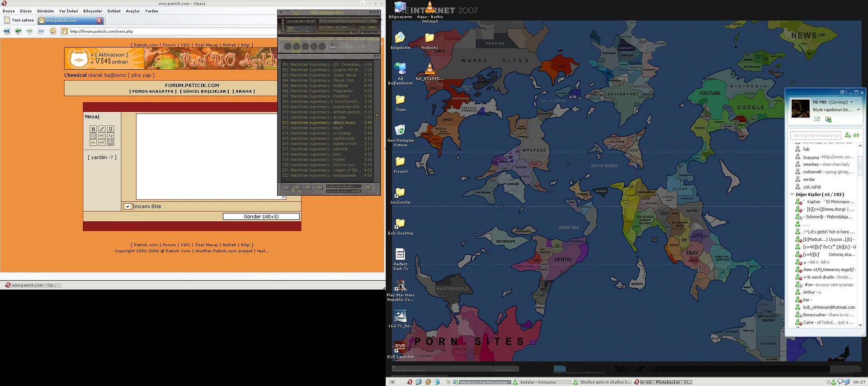Open the Aqua - Barbie Girl.mp3 file icon
The image size is (868, 386).
pyautogui.click(x=429, y=12)
